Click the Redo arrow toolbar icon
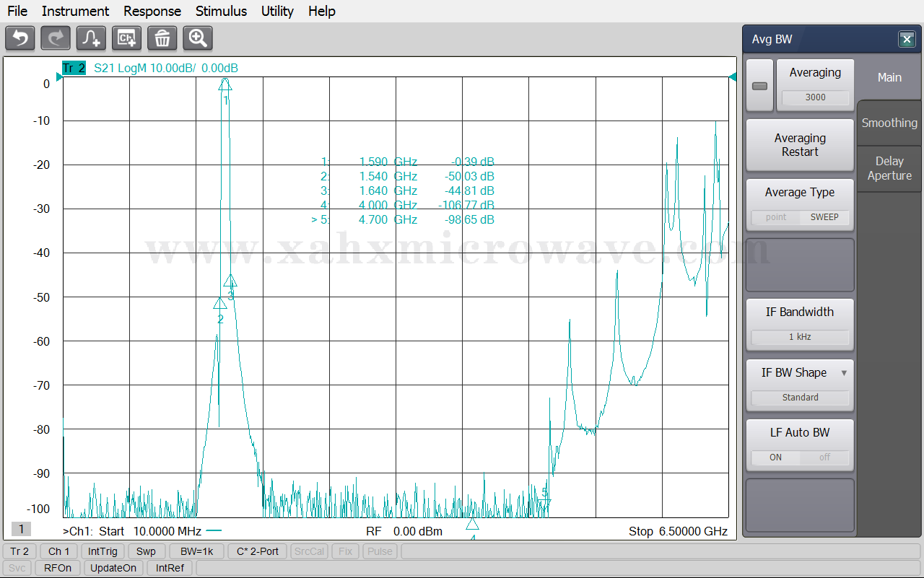The image size is (924, 578). (x=56, y=38)
